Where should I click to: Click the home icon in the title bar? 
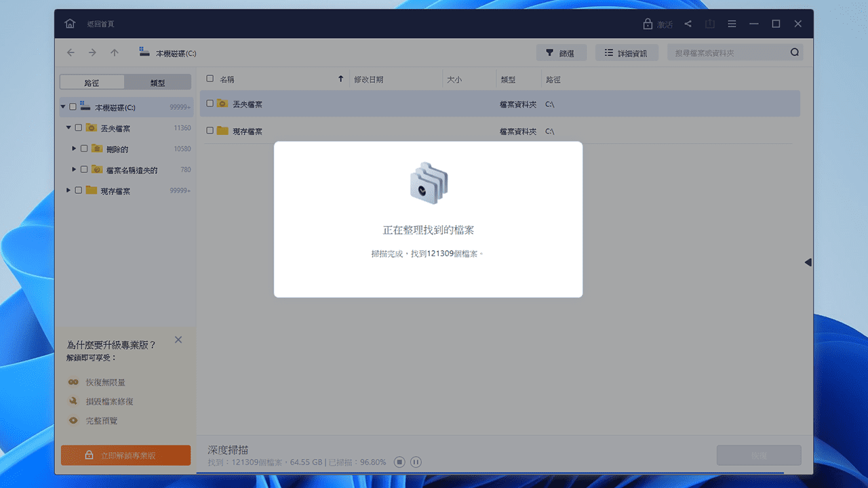click(x=69, y=23)
